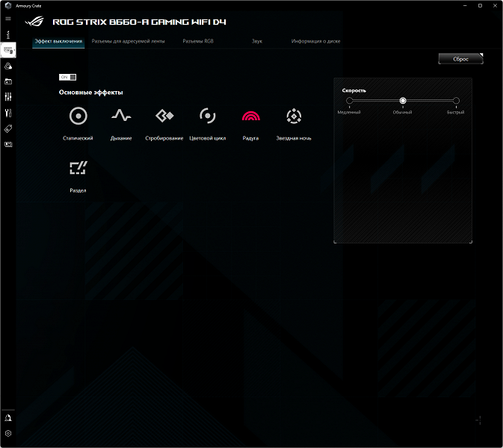Select the Статический lighting effect
The image size is (503, 448).
pos(78,125)
